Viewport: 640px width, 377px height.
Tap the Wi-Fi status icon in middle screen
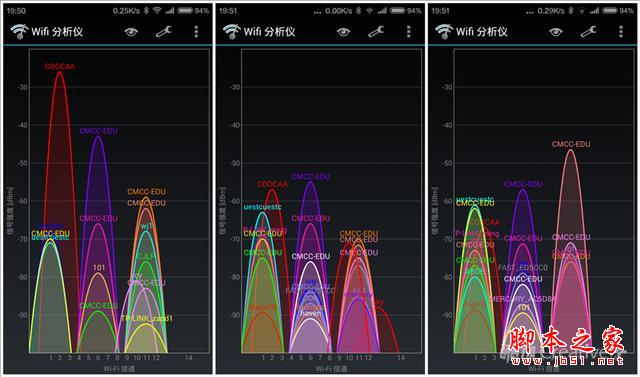[x=369, y=11]
